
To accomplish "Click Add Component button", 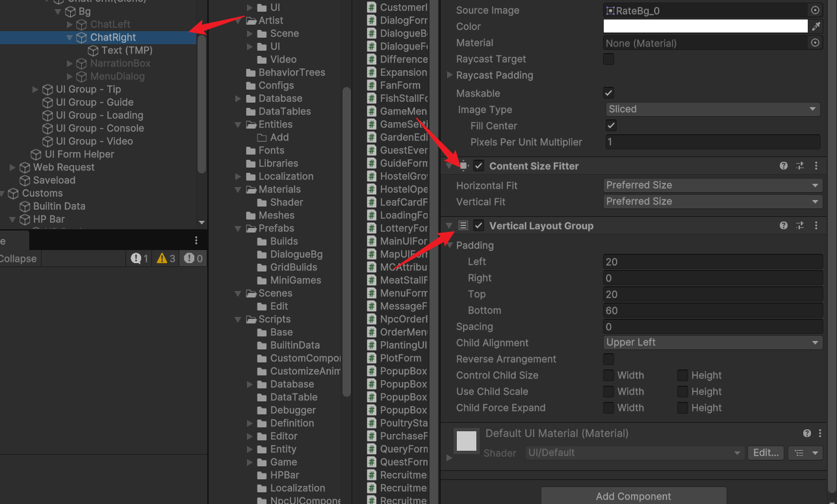I will point(634,496).
